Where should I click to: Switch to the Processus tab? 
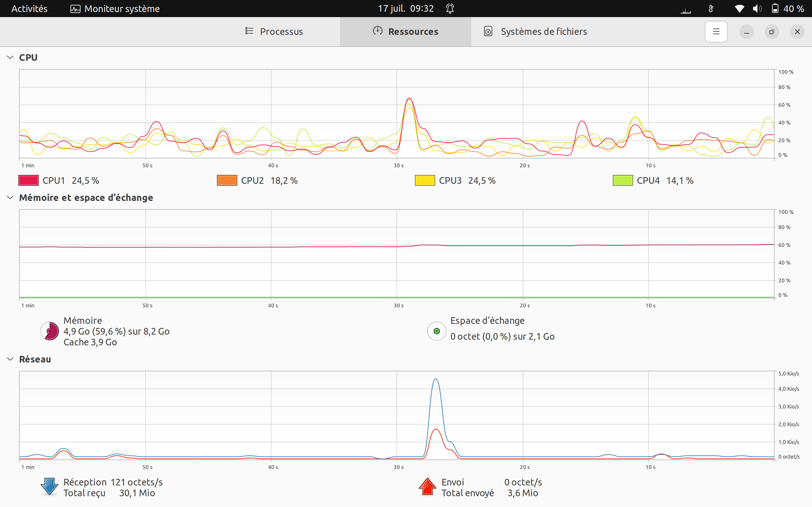(x=274, y=31)
